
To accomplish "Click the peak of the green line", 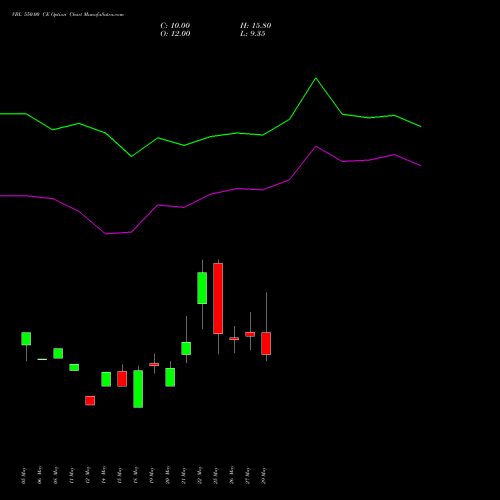I will tap(316, 78).
